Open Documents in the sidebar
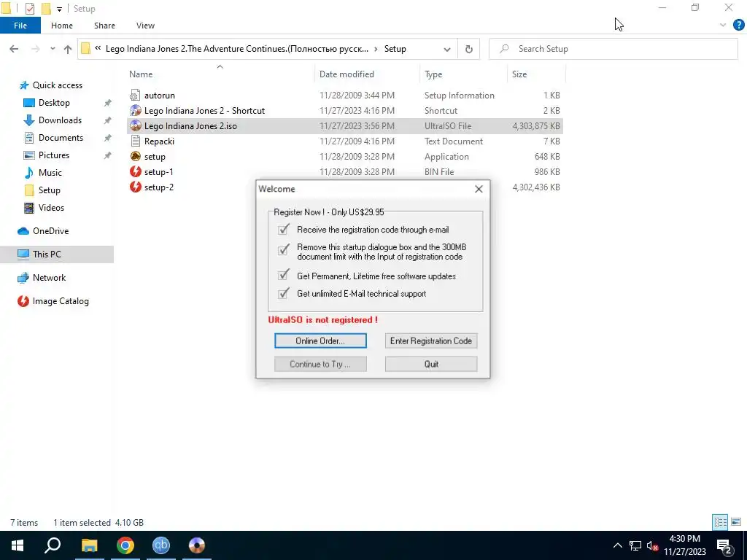The height and width of the screenshot is (560, 747). 61,138
